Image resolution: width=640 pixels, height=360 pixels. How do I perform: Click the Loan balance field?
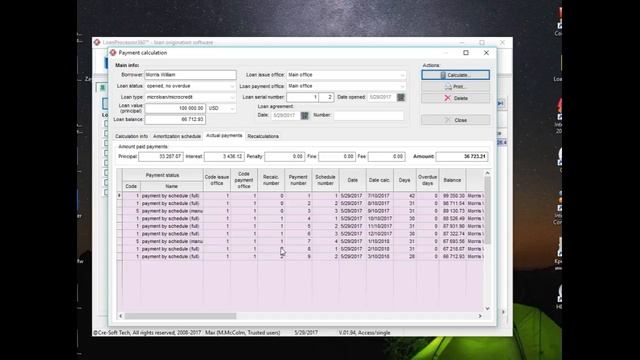[175, 120]
